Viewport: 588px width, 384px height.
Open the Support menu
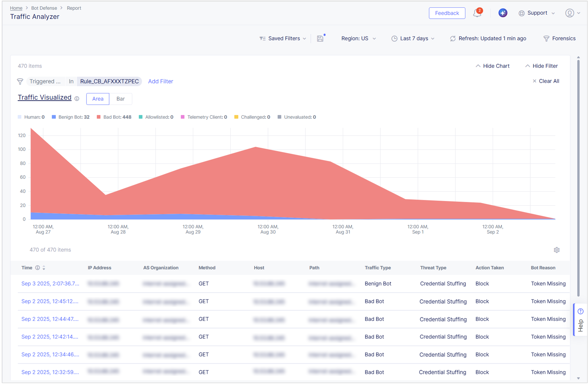(x=537, y=13)
